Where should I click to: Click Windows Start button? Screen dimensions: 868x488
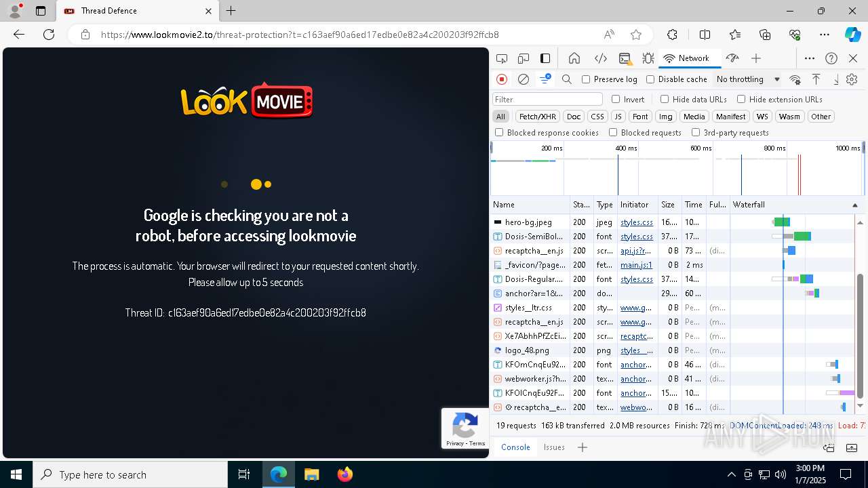click(x=16, y=474)
